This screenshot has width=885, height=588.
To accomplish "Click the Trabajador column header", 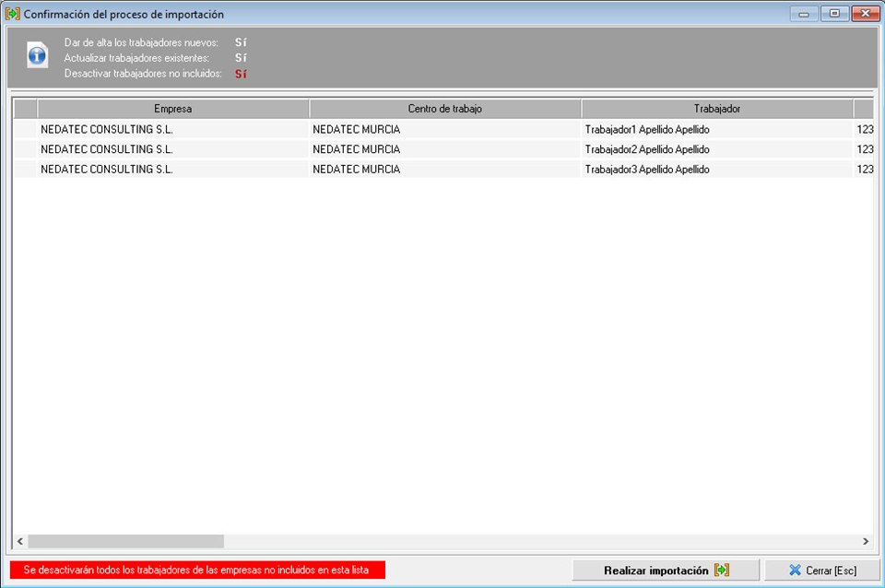I will (716, 109).
